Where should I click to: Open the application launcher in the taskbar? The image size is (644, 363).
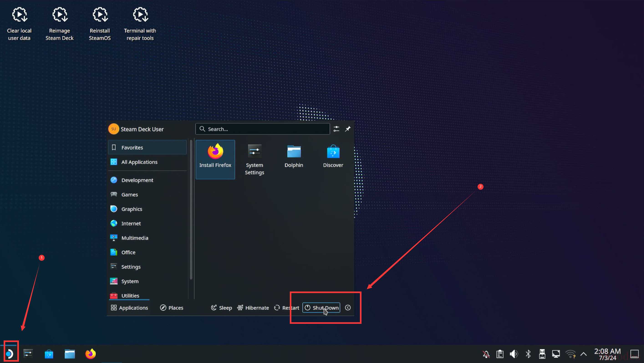(10, 354)
